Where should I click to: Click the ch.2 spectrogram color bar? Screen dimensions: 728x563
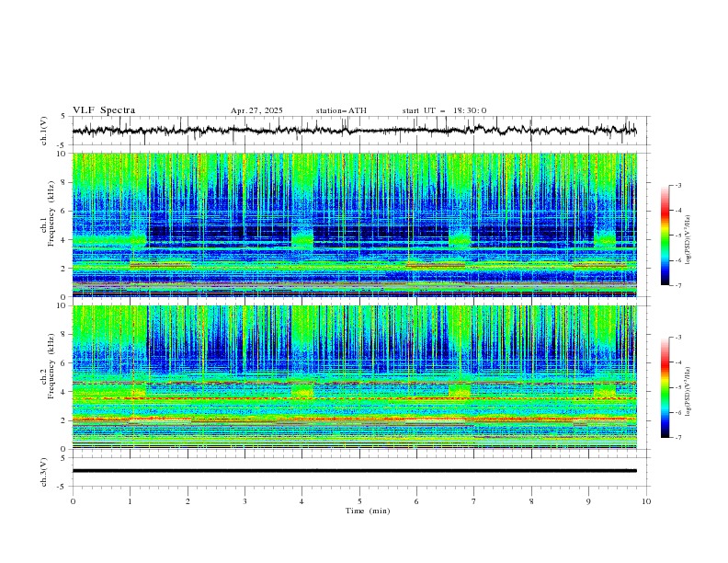pyautogui.click(x=665, y=387)
